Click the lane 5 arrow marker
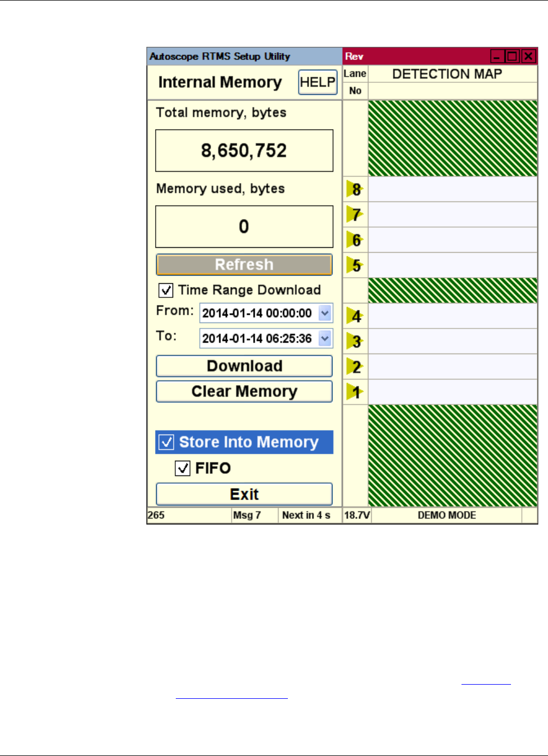This screenshot has height=756, width=548. tap(355, 265)
